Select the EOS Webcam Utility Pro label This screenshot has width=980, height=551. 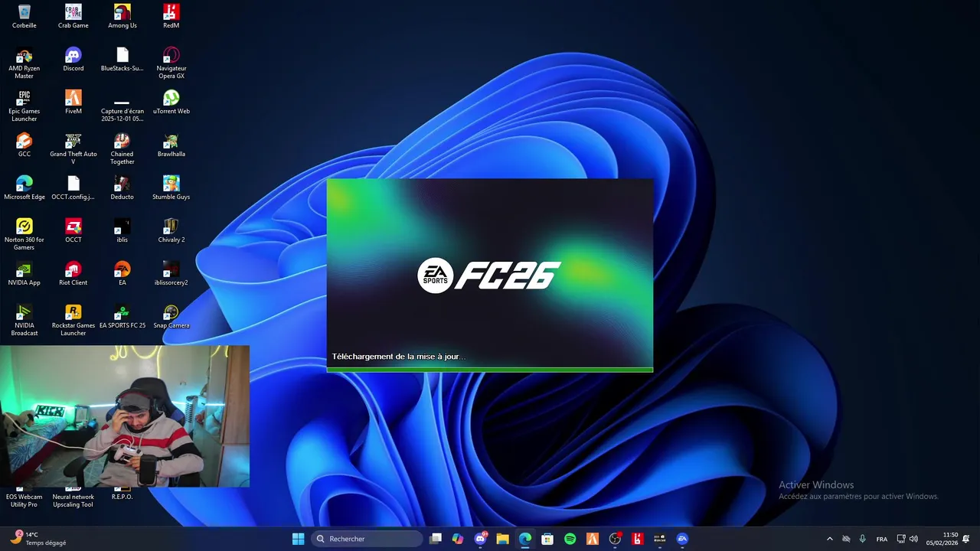24,500
